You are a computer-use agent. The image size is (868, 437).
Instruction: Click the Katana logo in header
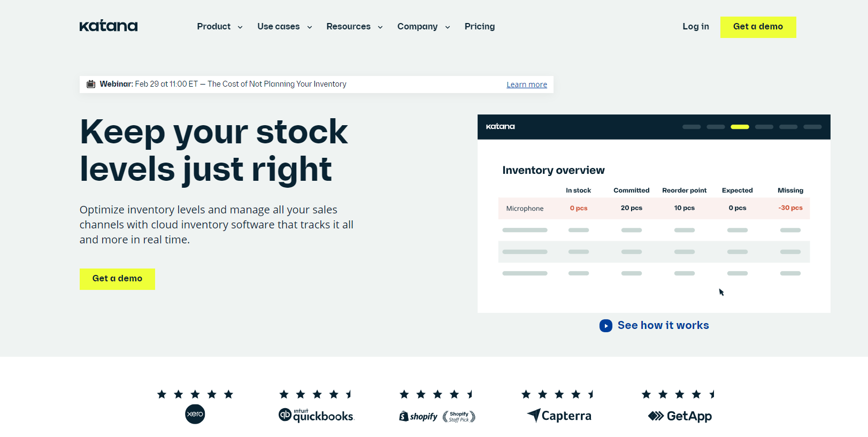point(109,26)
